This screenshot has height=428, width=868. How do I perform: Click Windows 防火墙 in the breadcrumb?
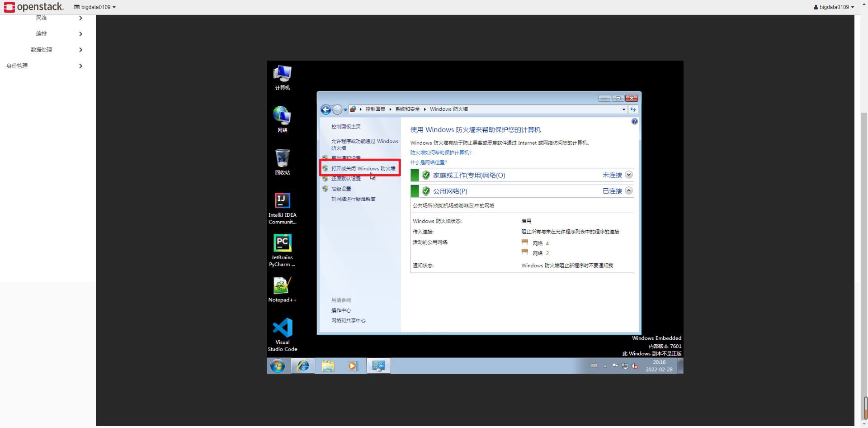coord(448,109)
